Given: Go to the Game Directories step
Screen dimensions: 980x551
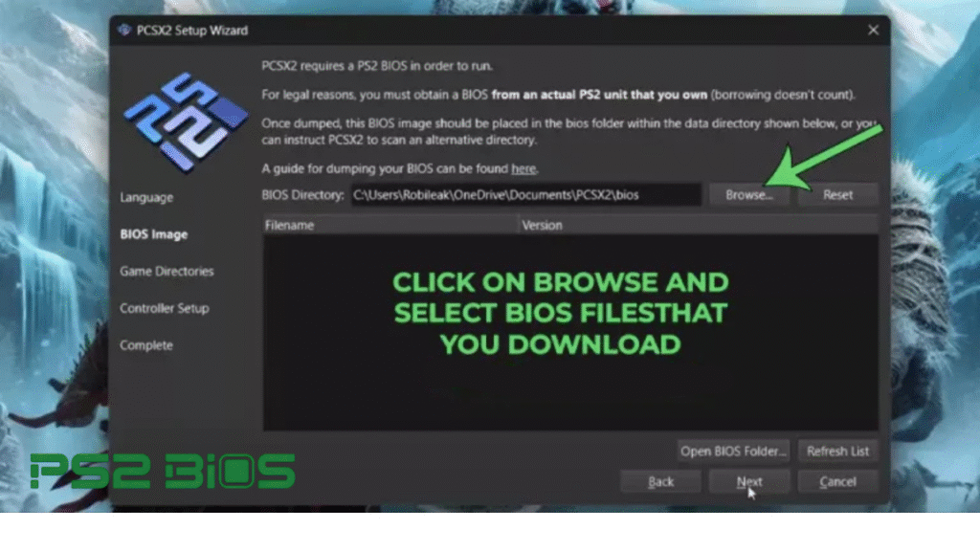Looking at the screenshot, I should click(x=167, y=271).
